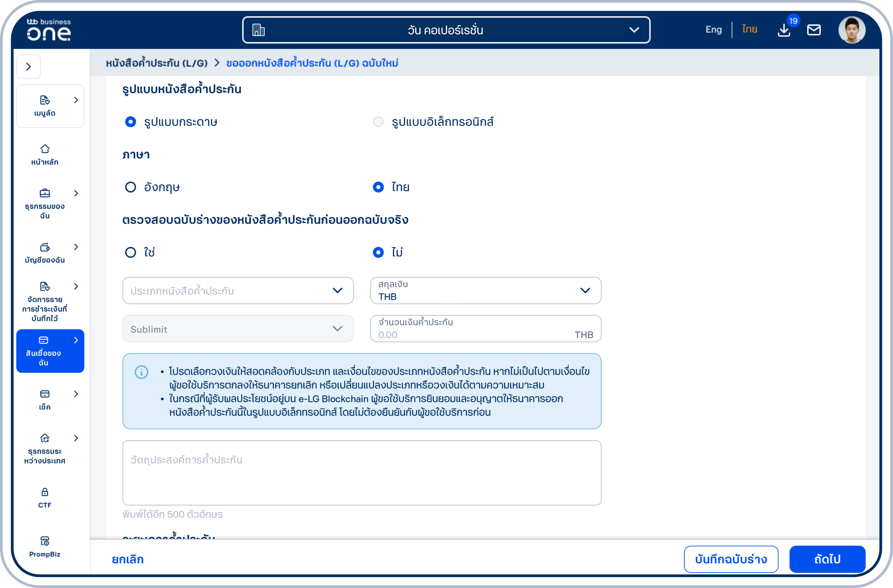Select the รูปแบบอิเล็กทรอนิกส์ radio option
Viewport: 893px width, 588px height.
click(x=378, y=122)
